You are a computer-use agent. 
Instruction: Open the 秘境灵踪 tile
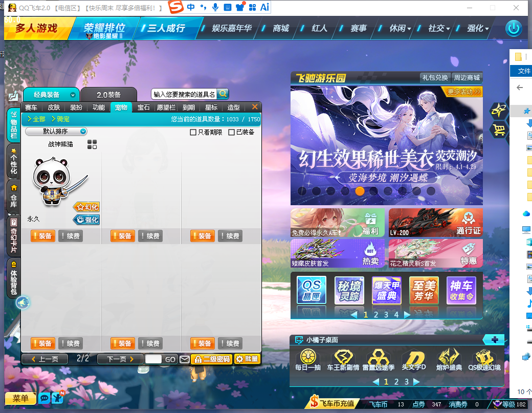point(349,290)
